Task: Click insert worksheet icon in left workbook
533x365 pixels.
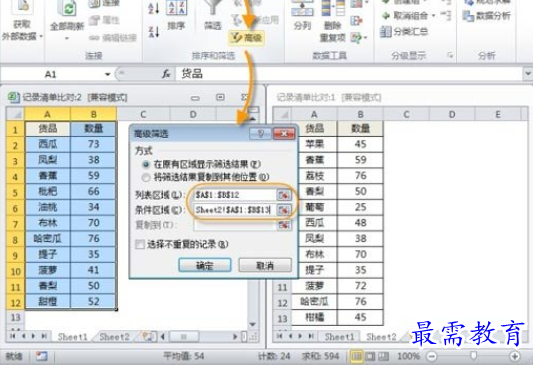Action: coord(148,336)
